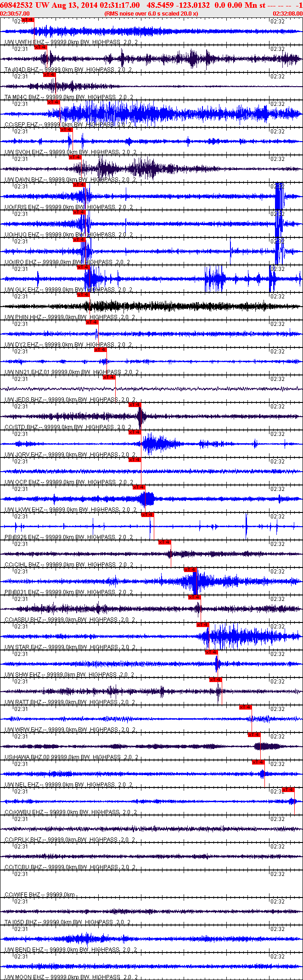This screenshot has height=980, width=303.
Task: Click the red pick flag on STD trace
Action: pos(135,405)
